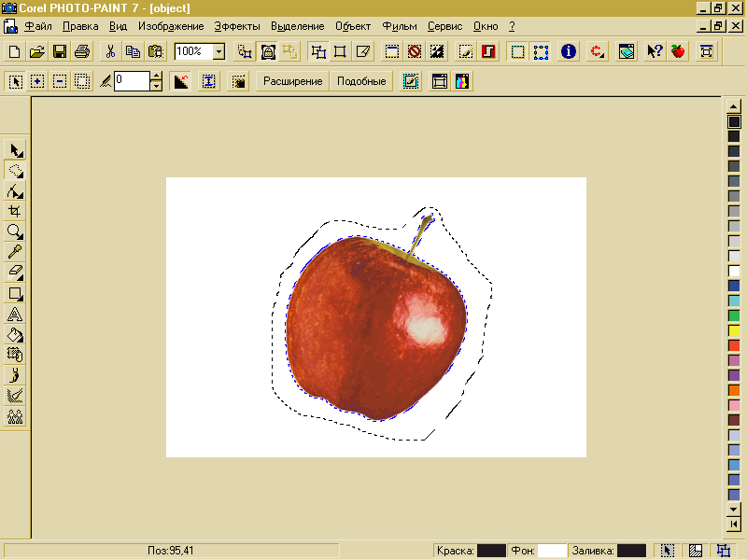Pick the yellow swatch in the palette
This screenshot has height=560, width=747.
coord(734,330)
